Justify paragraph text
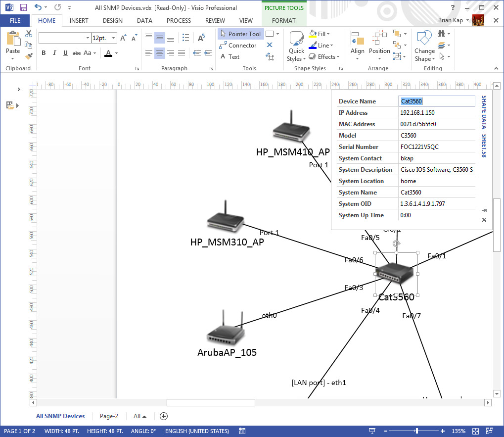This screenshot has width=504, height=437. [182, 53]
